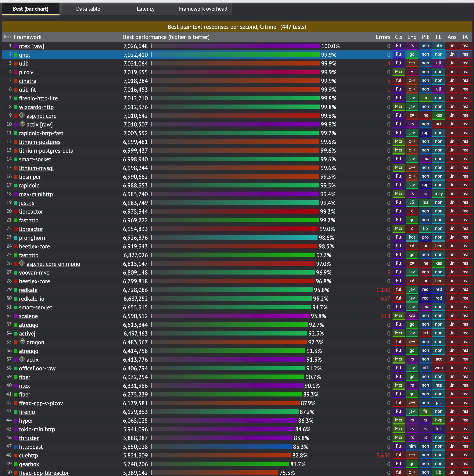Open the redkale-io link
The width and height of the screenshot is (474, 476).
click(x=32, y=299)
